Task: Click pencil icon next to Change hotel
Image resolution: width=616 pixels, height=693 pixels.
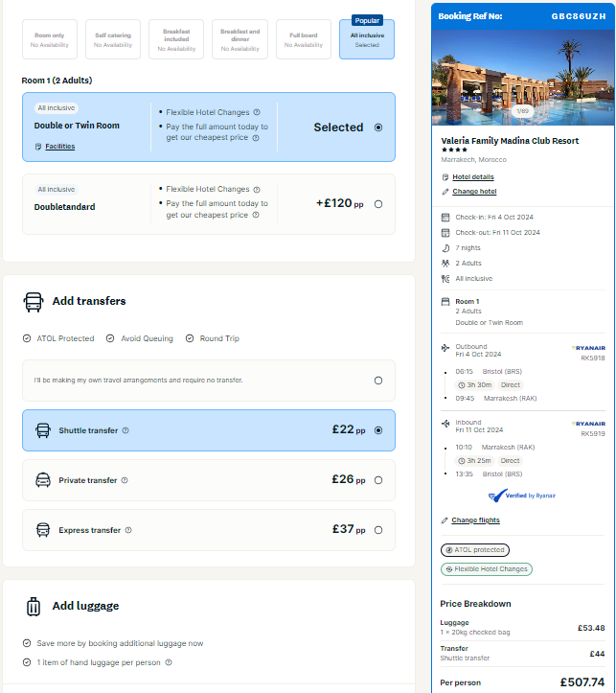Action: tap(445, 192)
